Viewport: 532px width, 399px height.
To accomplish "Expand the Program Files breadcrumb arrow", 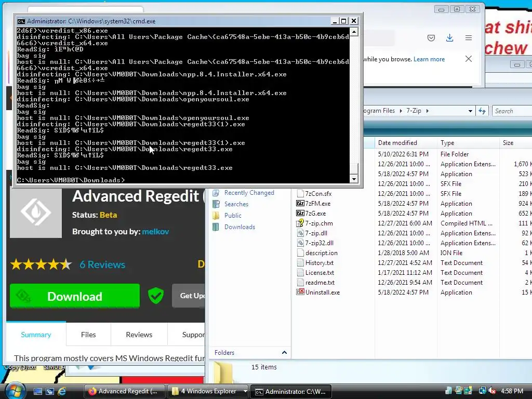I will [401, 111].
